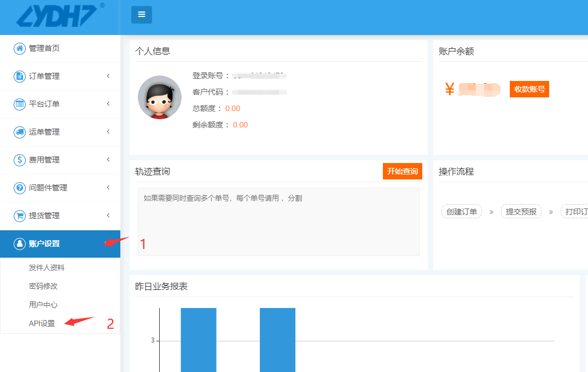This screenshot has width=588, height=372.
Task: Collapse 账户设置 menu
Action: [60, 244]
